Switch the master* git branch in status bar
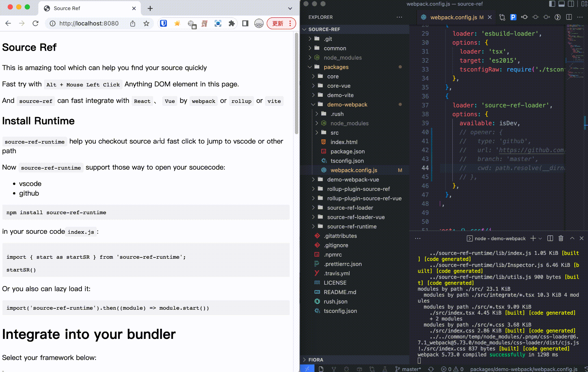This screenshot has height=372, width=588. click(x=408, y=369)
